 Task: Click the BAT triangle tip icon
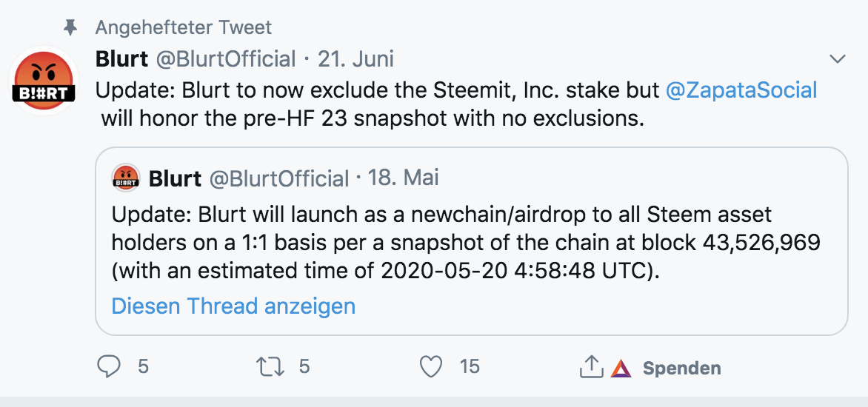(x=621, y=369)
